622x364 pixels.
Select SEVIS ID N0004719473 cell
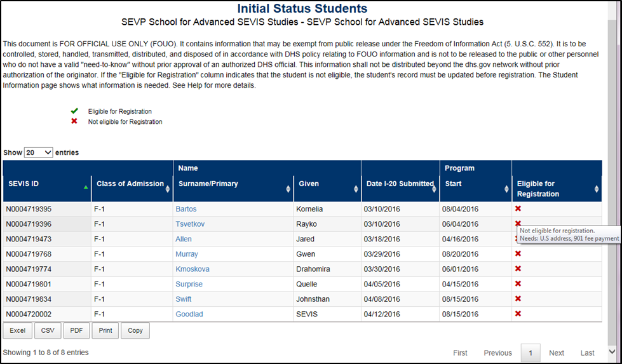tap(47, 239)
